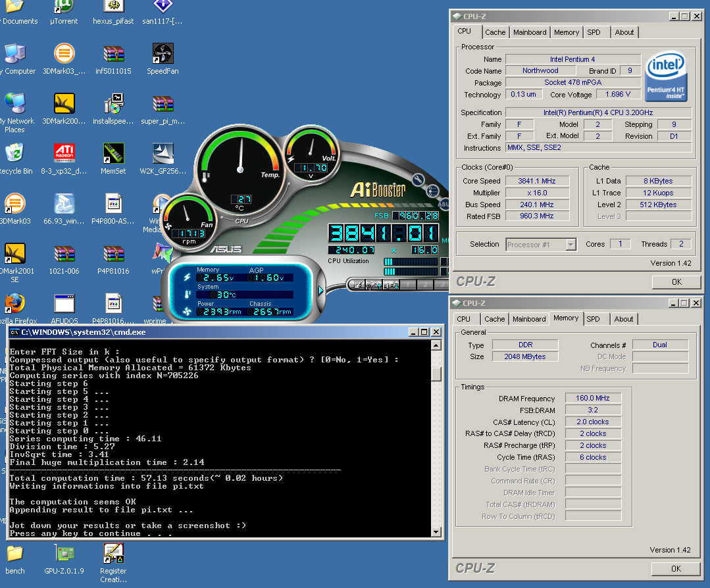
Task: Open the hexus_pifast desktop icon
Action: (113, 12)
